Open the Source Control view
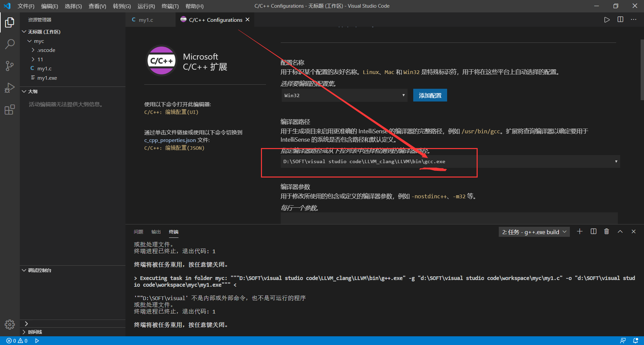 [x=10, y=66]
